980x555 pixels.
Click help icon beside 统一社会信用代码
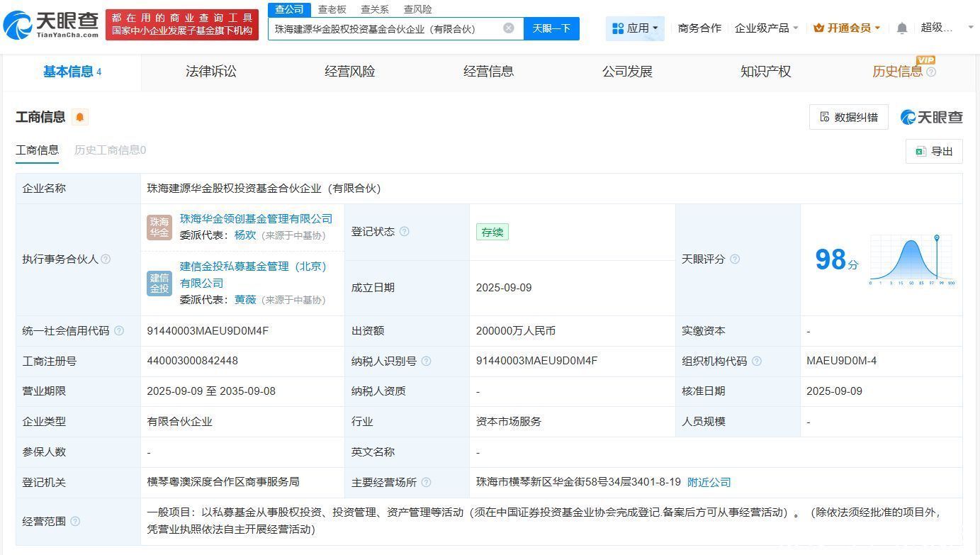coord(119,331)
